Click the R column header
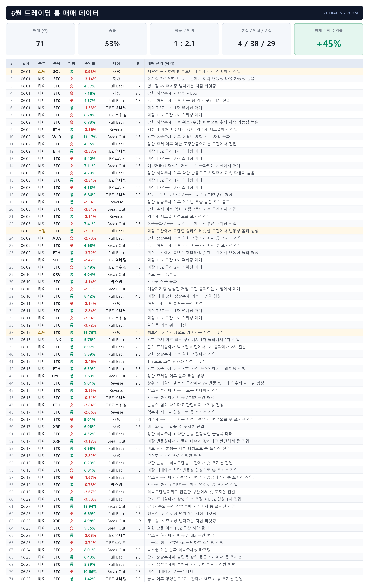This screenshot has height=588, width=369. (138, 63)
